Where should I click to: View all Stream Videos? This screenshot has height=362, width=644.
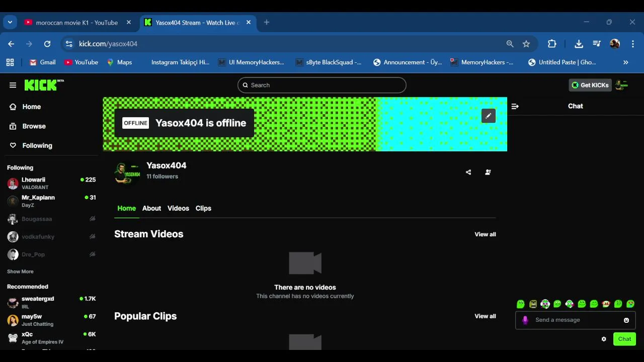[485, 234]
